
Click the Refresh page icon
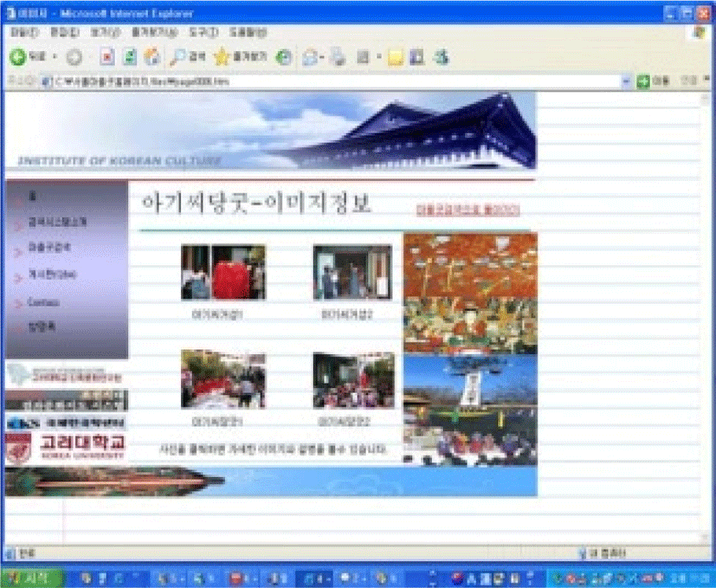[130, 56]
